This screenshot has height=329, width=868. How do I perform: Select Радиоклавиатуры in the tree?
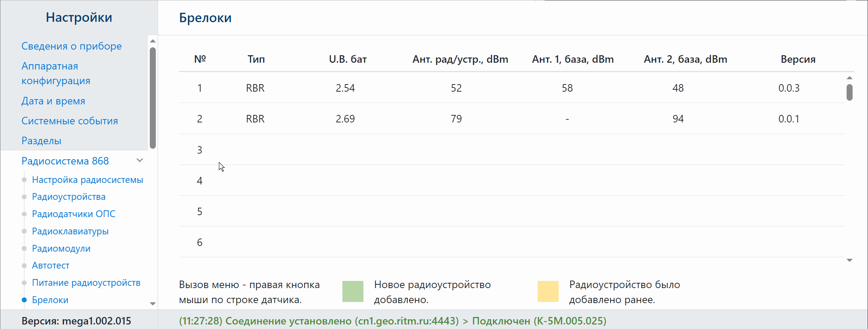(x=70, y=231)
